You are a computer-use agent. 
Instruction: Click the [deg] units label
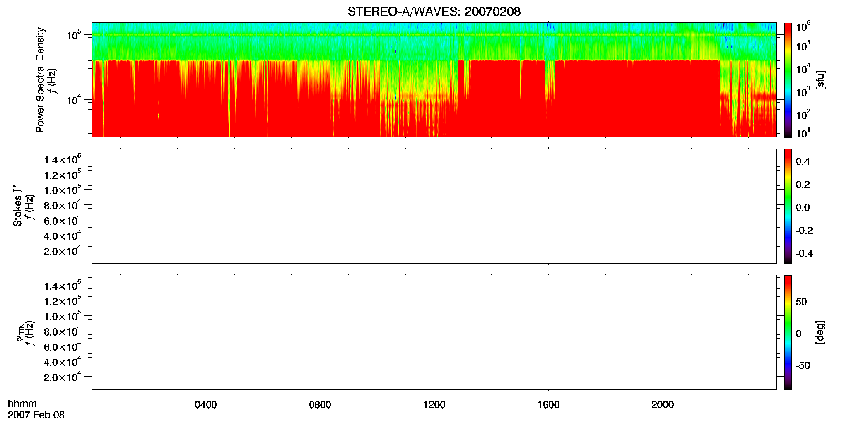tap(820, 332)
